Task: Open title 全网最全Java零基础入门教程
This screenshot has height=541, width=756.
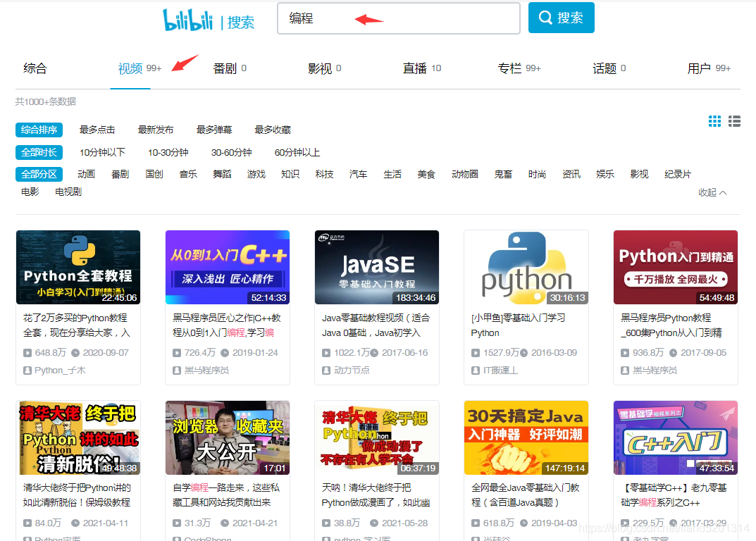Action: point(525,495)
